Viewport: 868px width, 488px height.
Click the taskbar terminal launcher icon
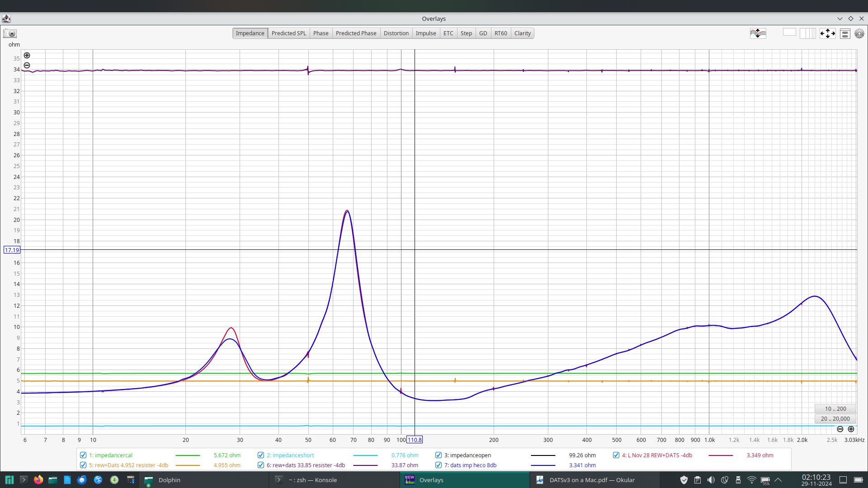tap(24, 480)
